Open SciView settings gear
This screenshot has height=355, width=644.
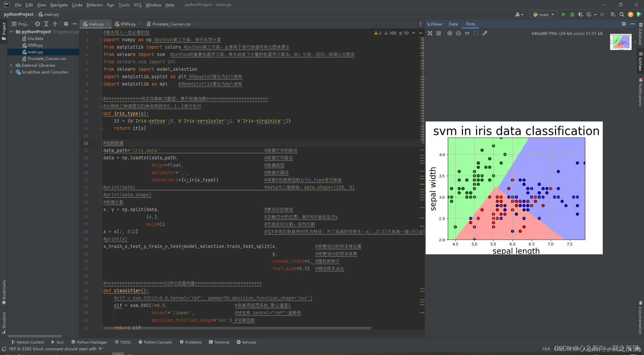624,24
